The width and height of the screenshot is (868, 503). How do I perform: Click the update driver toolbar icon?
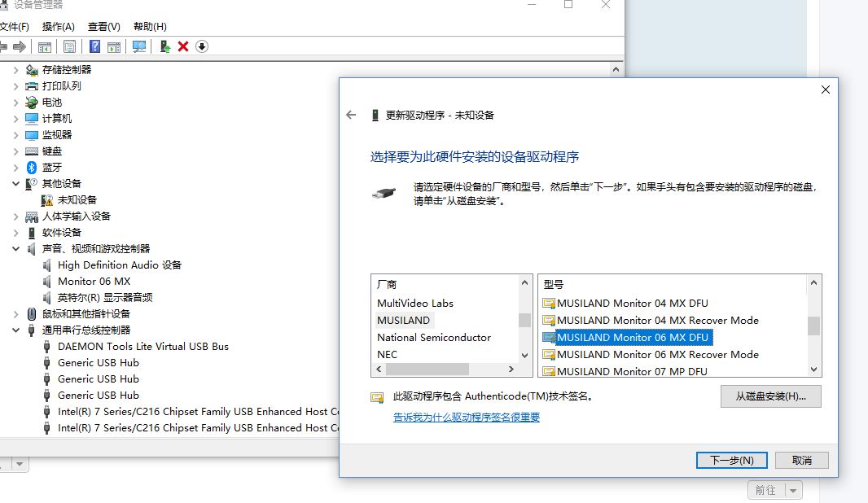(x=164, y=46)
